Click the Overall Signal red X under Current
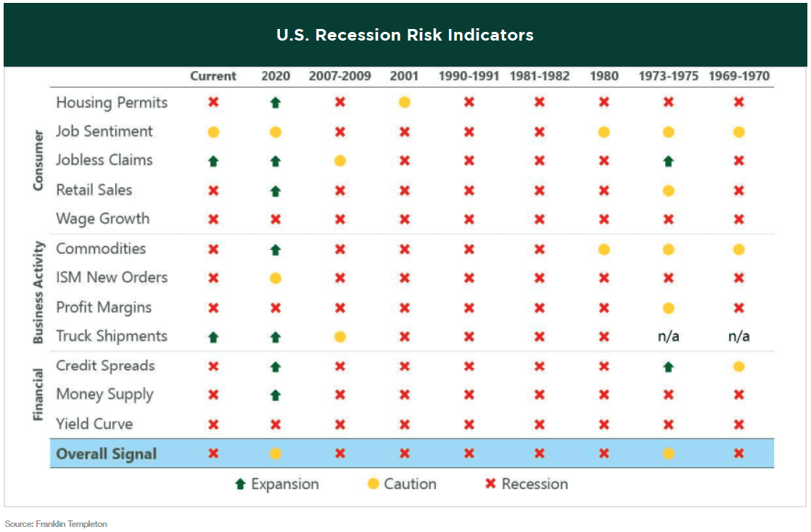This screenshot has height=532, width=811. [213, 454]
